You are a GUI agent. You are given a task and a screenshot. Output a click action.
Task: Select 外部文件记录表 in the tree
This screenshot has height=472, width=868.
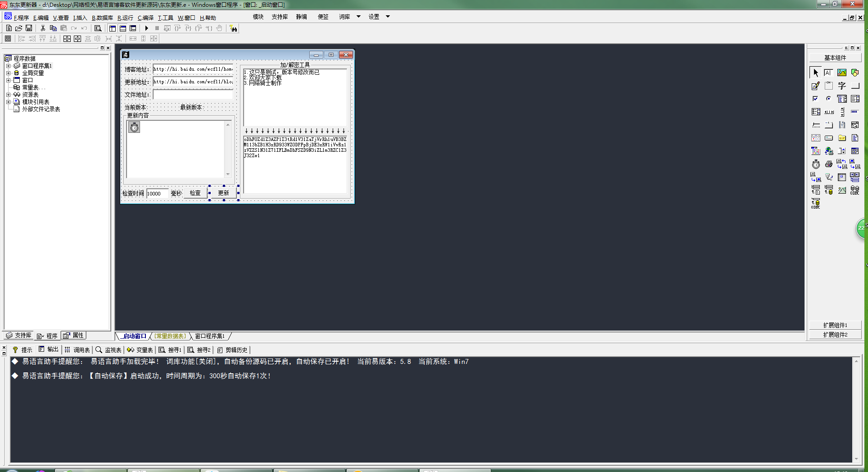click(x=41, y=109)
